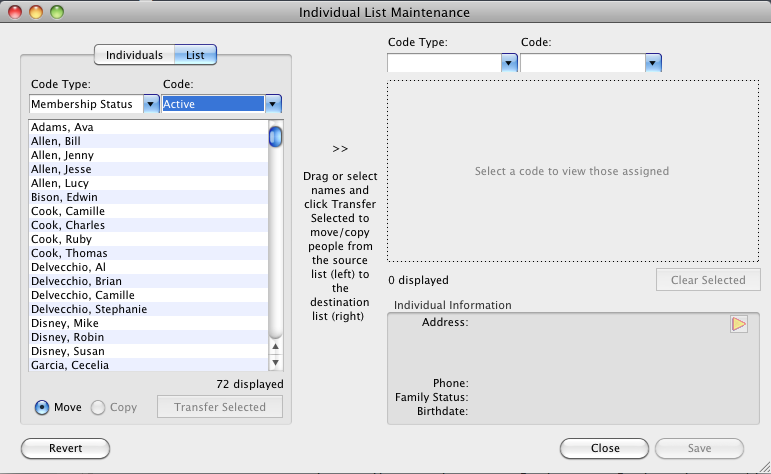Click the Revert button

point(66,448)
